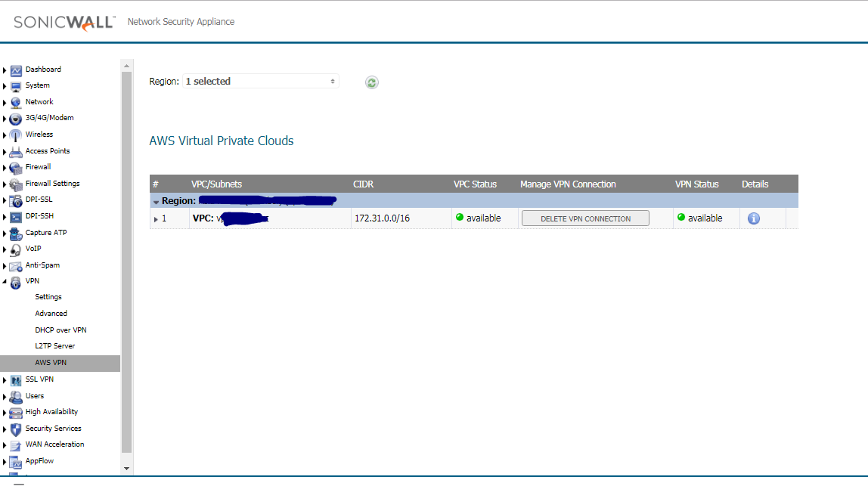The width and height of the screenshot is (868, 486).
Task: Open VPN Settings submenu item
Action: (x=48, y=297)
